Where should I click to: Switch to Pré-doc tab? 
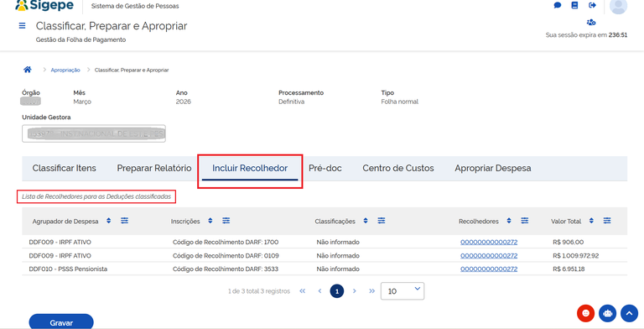[x=325, y=168]
